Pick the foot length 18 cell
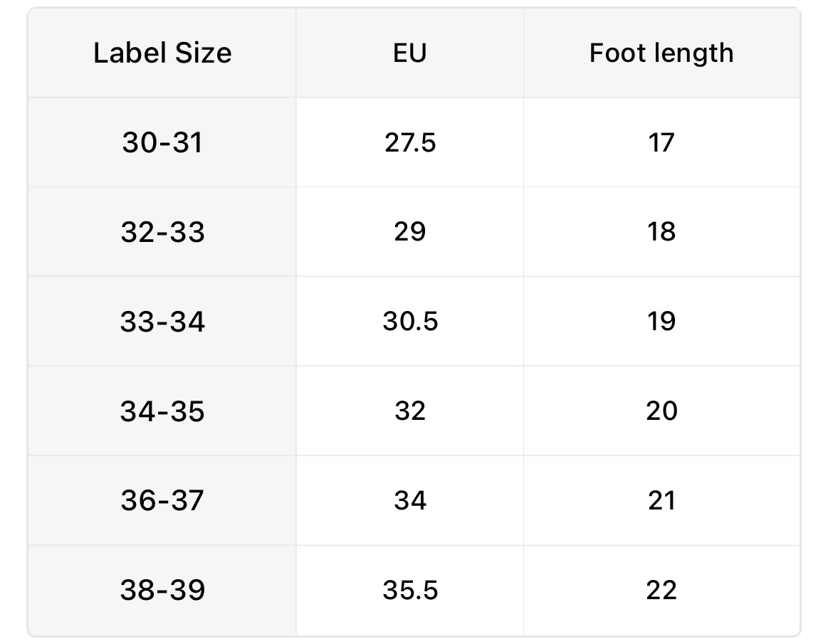 (661, 232)
